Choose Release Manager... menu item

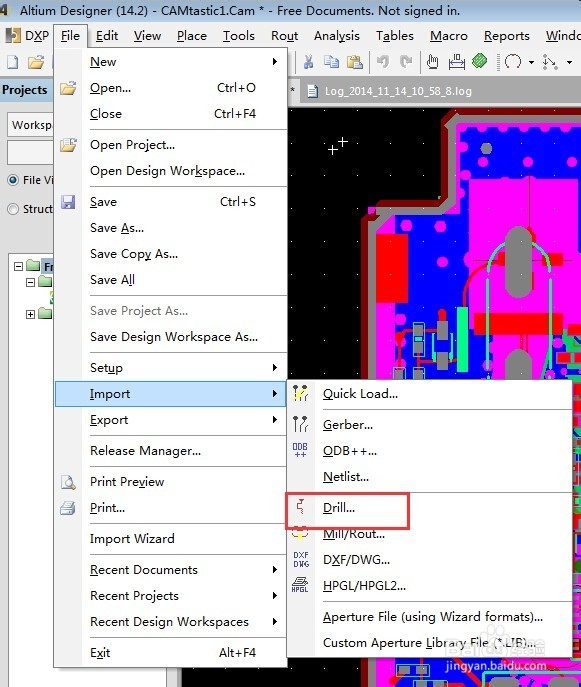click(x=171, y=451)
